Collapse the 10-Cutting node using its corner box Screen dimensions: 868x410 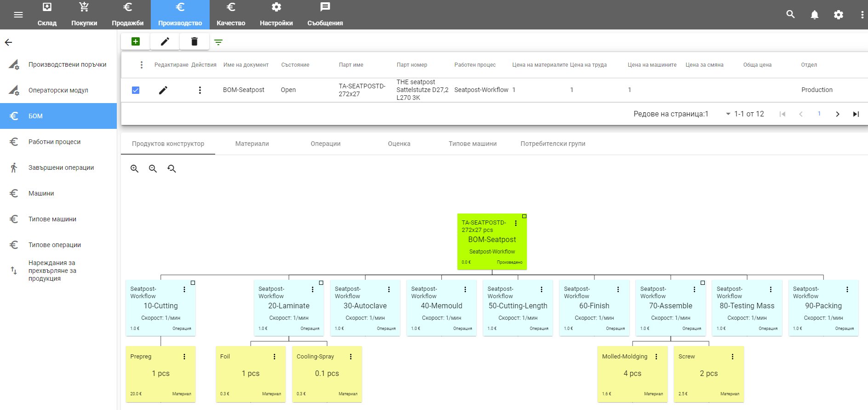coord(193,283)
